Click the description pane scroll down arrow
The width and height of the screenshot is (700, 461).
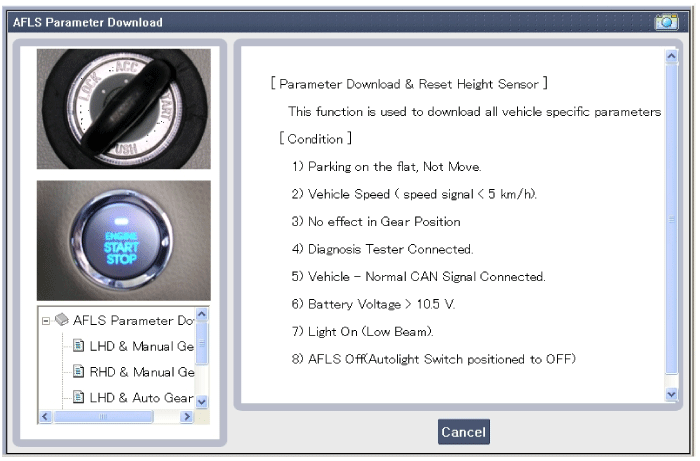coord(671,395)
